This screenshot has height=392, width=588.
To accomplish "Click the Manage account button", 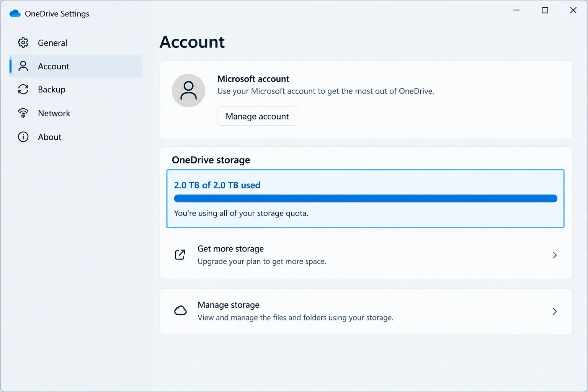I will coord(257,116).
